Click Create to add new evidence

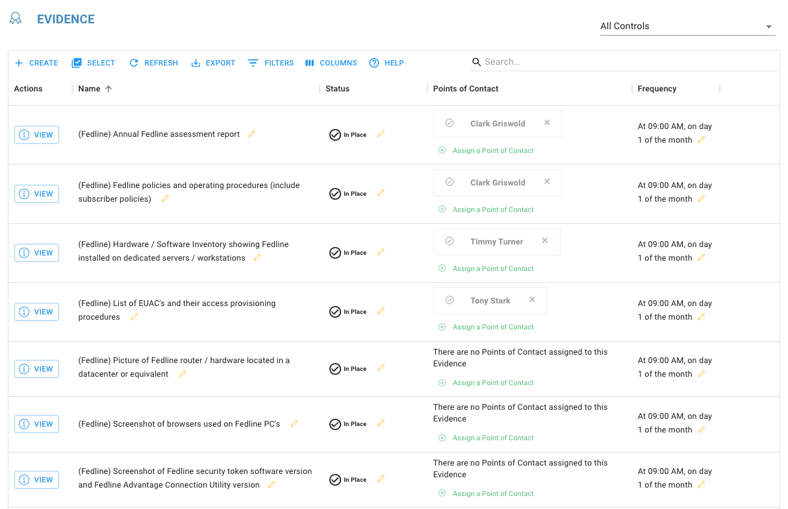[x=36, y=63]
